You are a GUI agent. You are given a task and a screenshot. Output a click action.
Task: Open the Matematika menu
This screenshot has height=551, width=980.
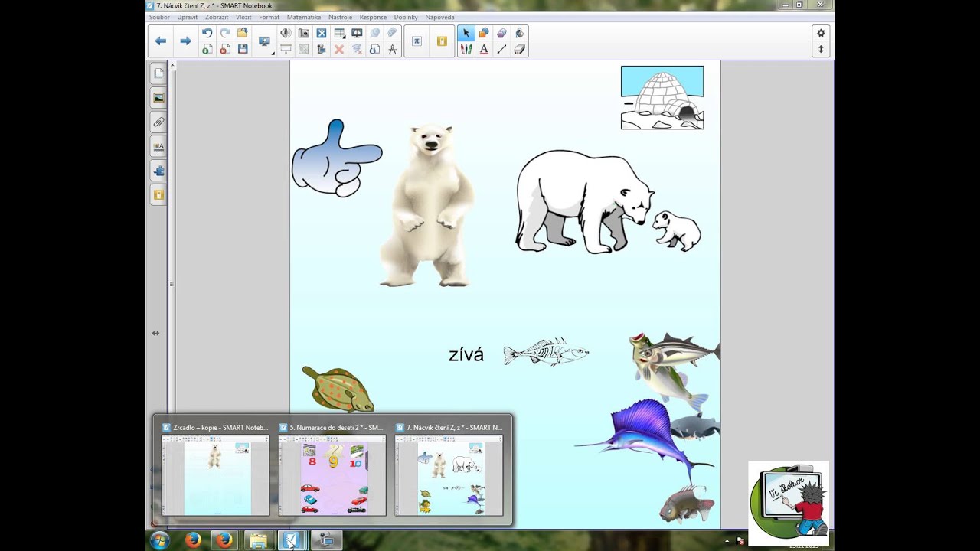tap(304, 17)
